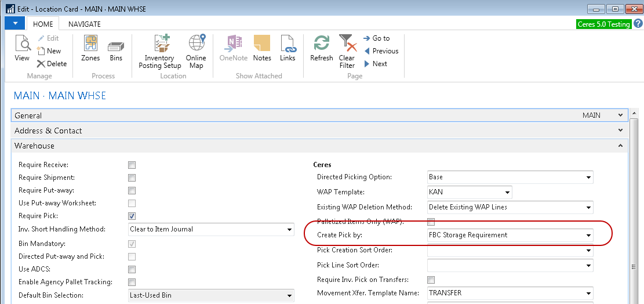
Task: Uncheck the Require Pick checkbox
Action: pos(132,216)
